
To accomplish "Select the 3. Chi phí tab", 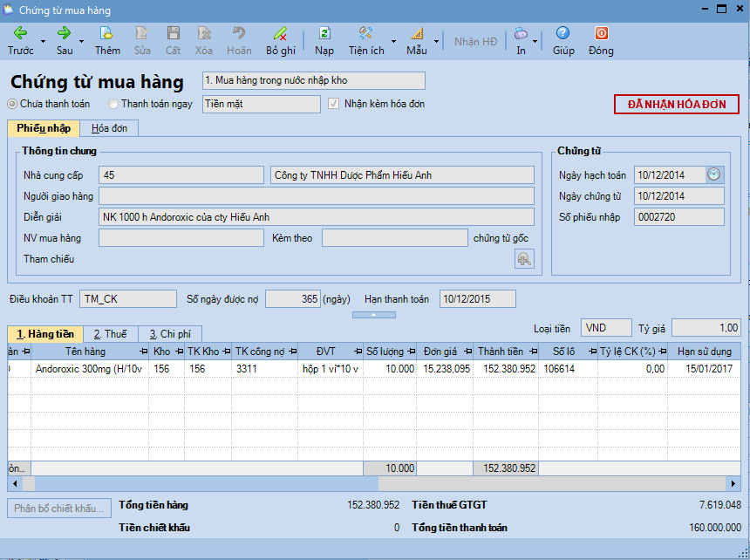I will point(170,334).
